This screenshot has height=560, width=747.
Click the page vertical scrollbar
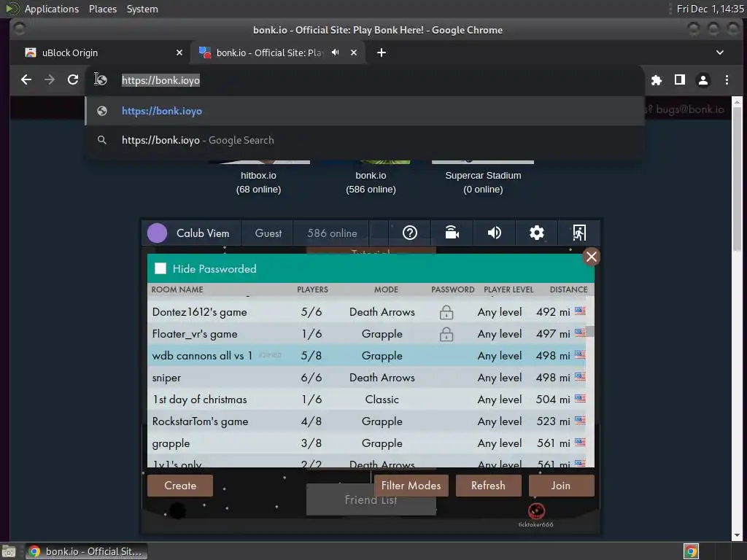coord(737,179)
